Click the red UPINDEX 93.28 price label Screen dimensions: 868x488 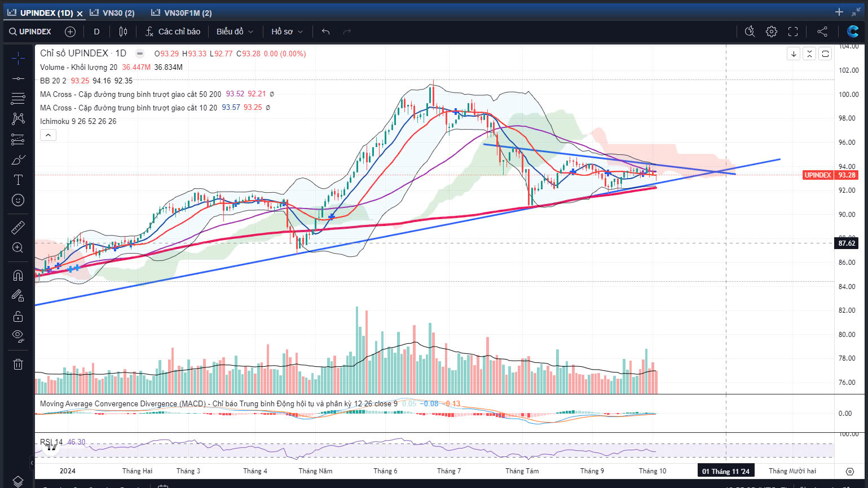pyautogui.click(x=830, y=175)
